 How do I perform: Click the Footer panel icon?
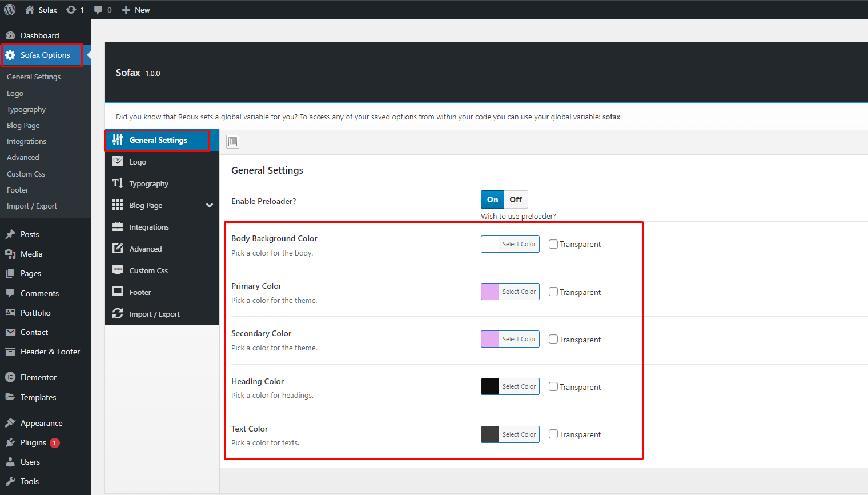click(118, 292)
